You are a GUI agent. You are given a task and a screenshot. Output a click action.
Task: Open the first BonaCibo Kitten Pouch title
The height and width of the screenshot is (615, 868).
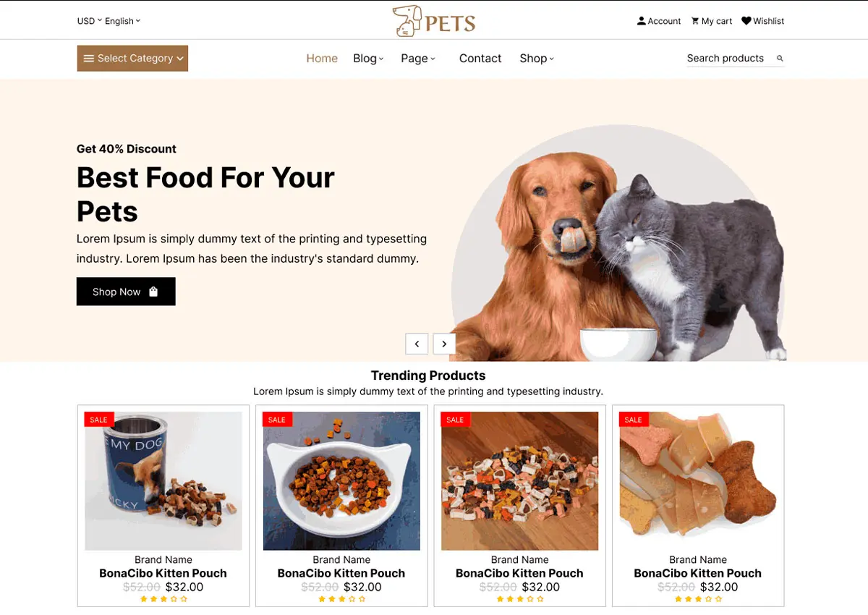tap(163, 573)
